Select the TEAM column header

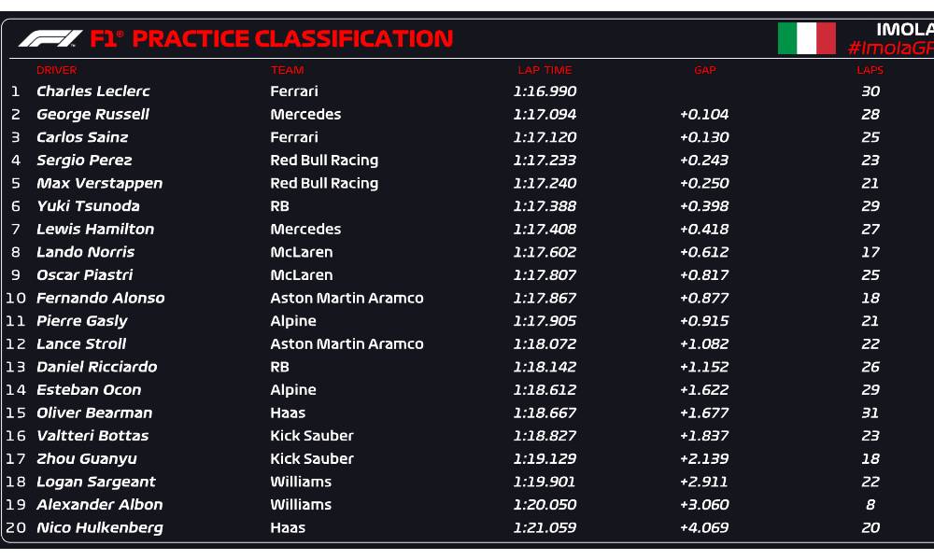point(287,70)
